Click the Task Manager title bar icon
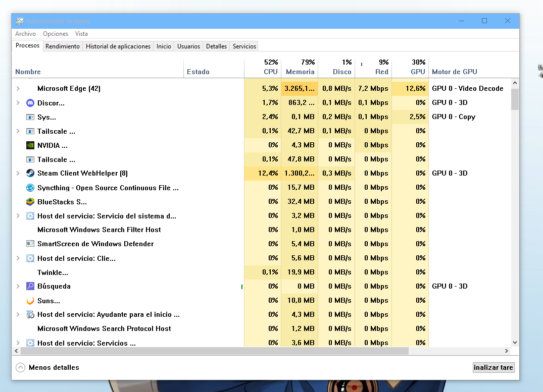The height and width of the screenshot is (392, 543). click(20, 21)
